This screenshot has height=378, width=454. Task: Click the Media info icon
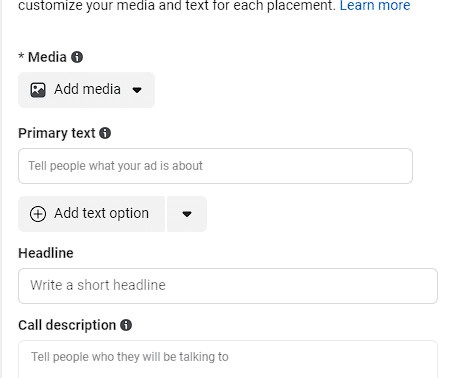77,57
